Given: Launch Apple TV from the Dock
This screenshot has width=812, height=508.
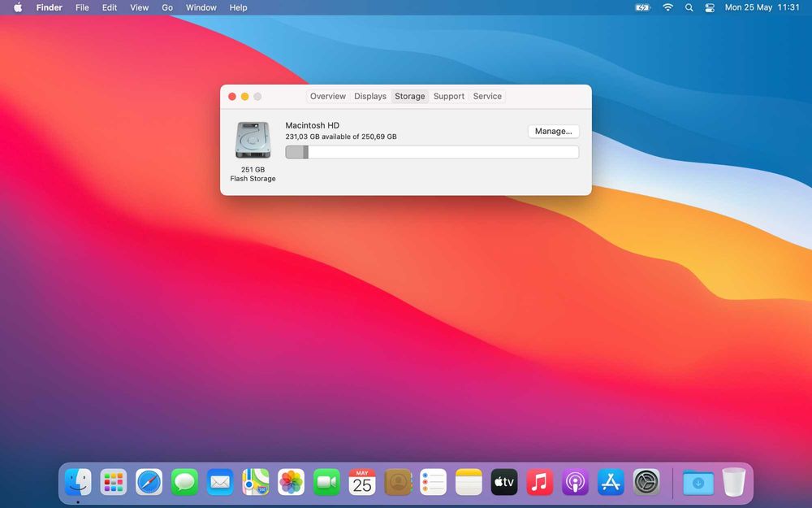Looking at the screenshot, I should (504, 482).
